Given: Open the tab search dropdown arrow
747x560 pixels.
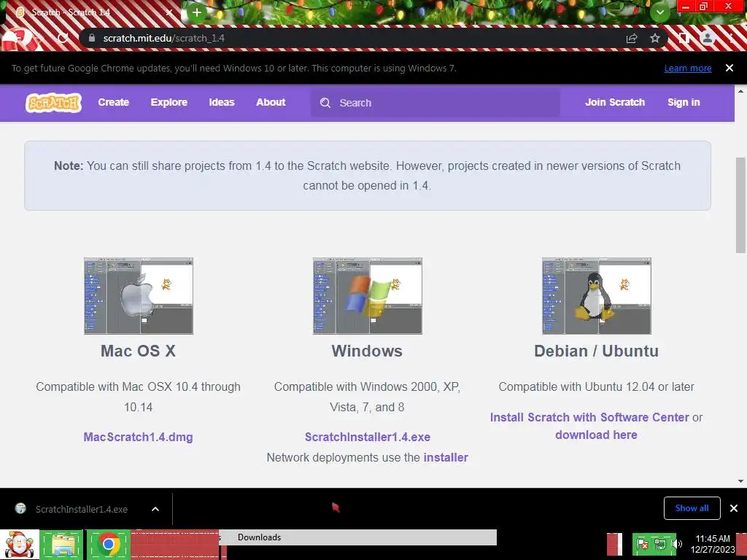Looking at the screenshot, I should coord(659,12).
